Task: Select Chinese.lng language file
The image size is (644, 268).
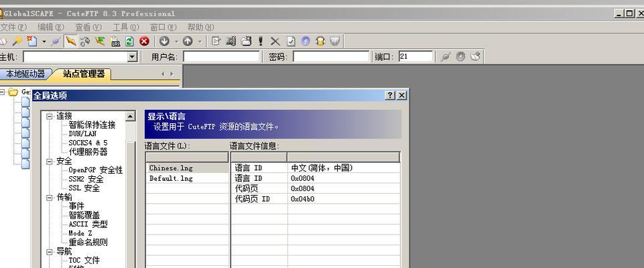Action: pos(187,168)
